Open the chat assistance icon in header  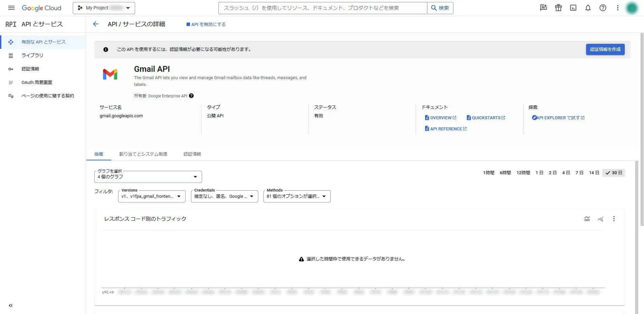click(543, 8)
